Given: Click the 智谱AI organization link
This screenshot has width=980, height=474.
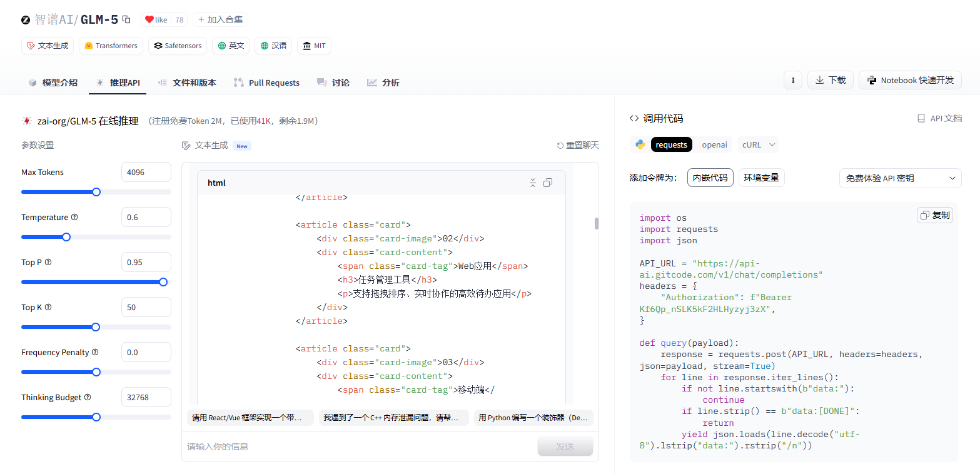Looking at the screenshot, I should 54,19.
